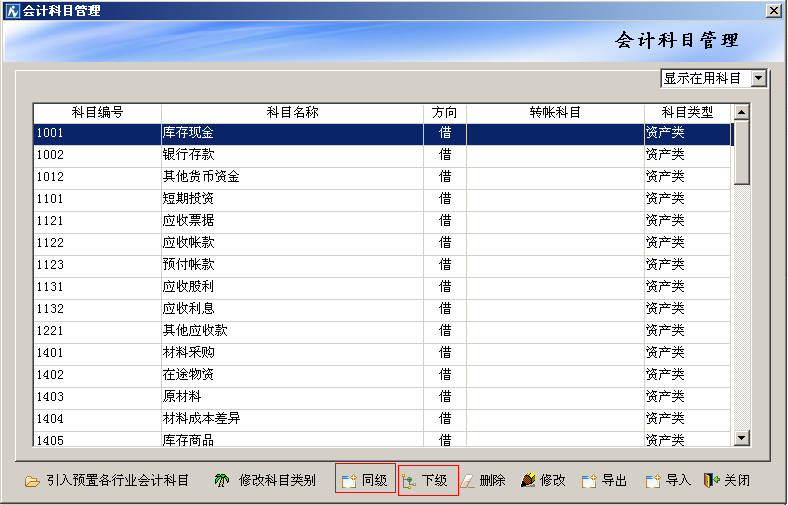This screenshot has width=788, height=505.
Task: Click the 资产类 cell in row 1402
Action: point(687,375)
